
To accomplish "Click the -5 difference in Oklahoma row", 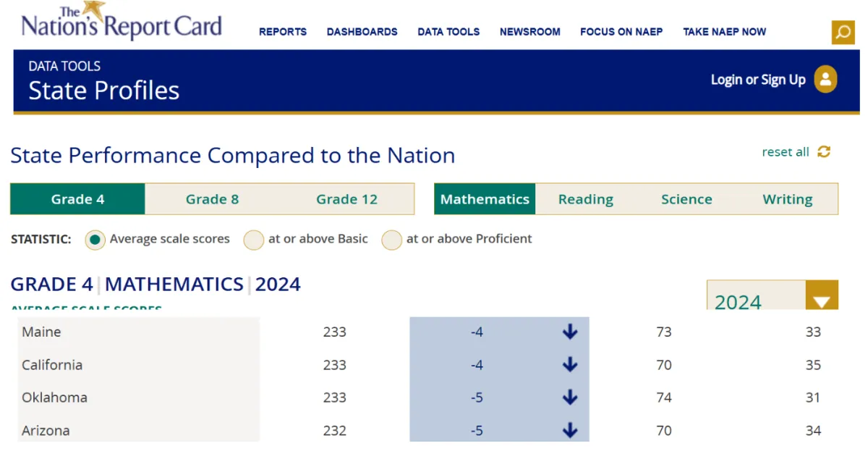I will tap(477, 397).
